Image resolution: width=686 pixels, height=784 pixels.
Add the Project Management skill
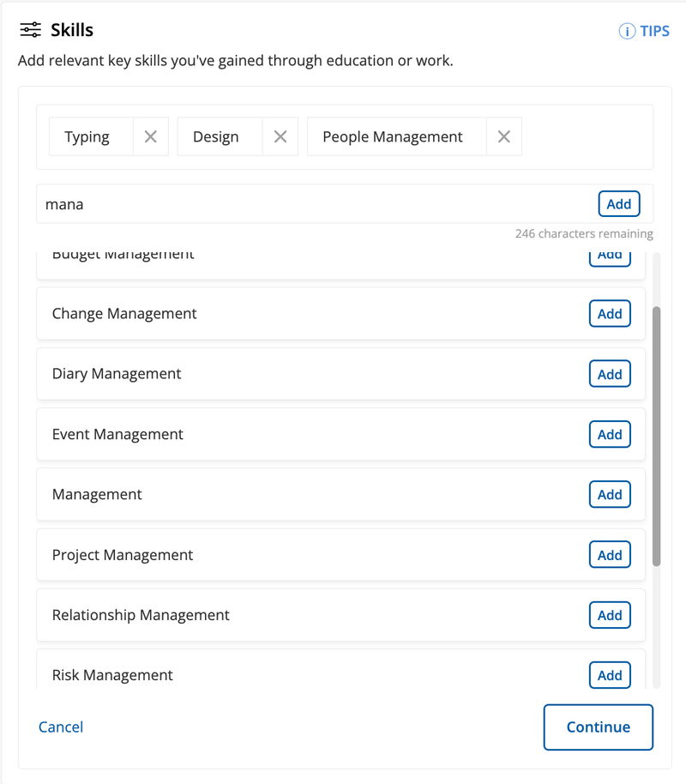click(x=610, y=554)
